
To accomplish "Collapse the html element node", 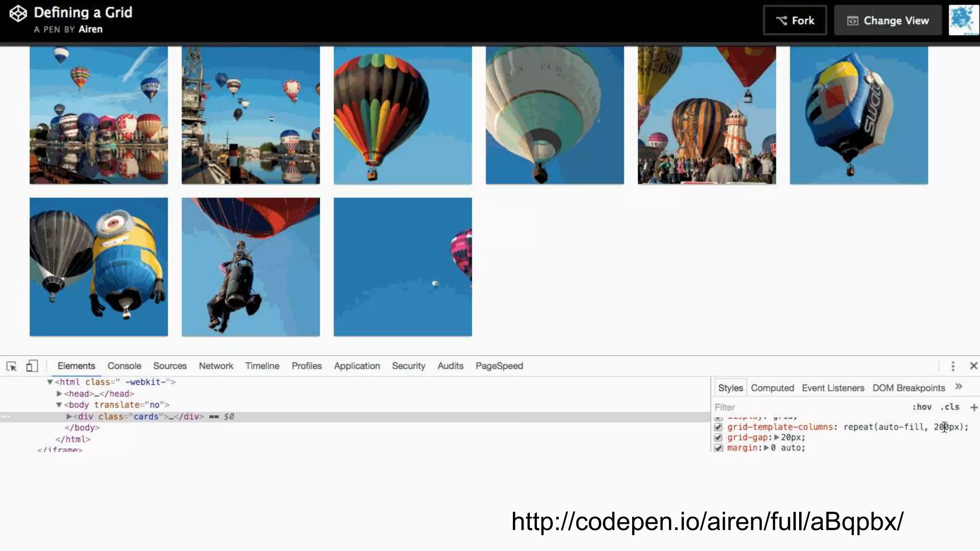I will pos(50,382).
